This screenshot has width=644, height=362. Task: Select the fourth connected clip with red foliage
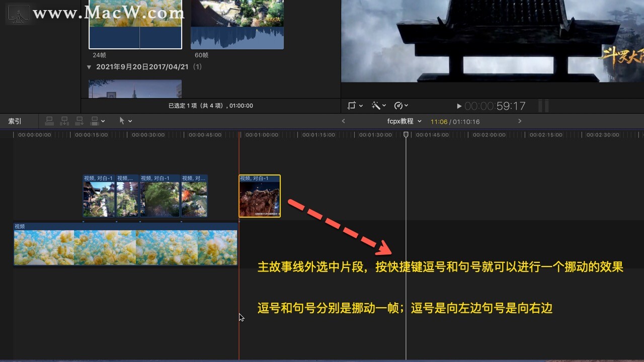coord(194,196)
